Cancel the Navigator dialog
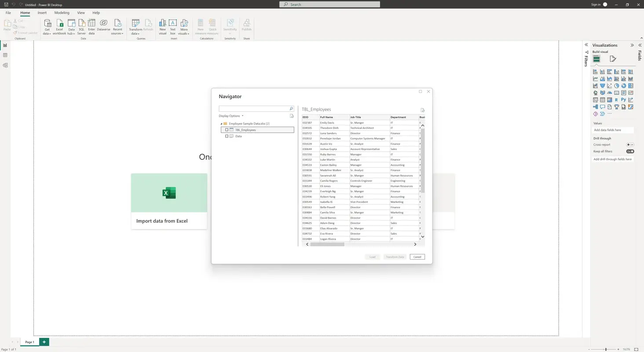This screenshot has width=644, height=352. pos(417,257)
